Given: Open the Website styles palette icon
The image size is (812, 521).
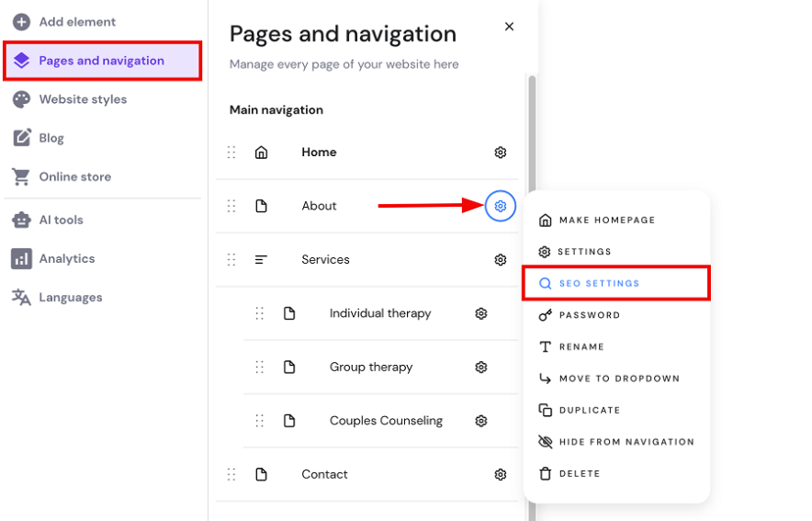Looking at the screenshot, I should coord(21,99).
